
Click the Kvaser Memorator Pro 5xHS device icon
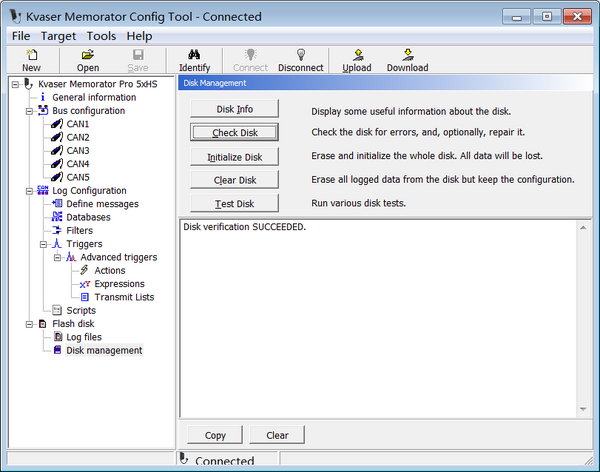pos(28,84)
